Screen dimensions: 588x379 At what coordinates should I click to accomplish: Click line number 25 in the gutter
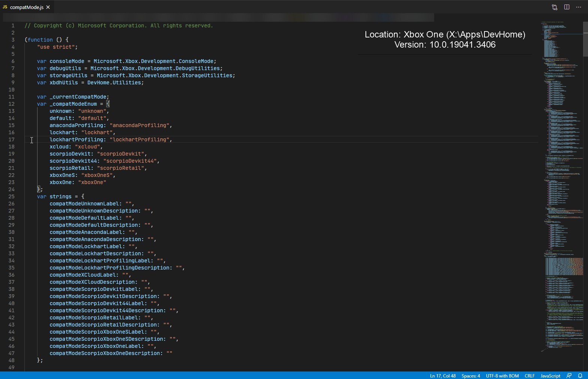point(12,196)
